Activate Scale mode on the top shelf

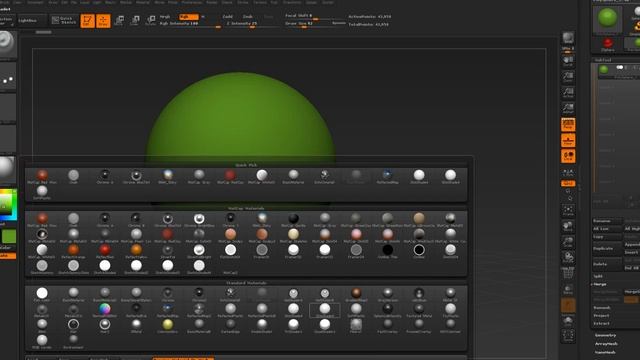[x=135, y=20]
